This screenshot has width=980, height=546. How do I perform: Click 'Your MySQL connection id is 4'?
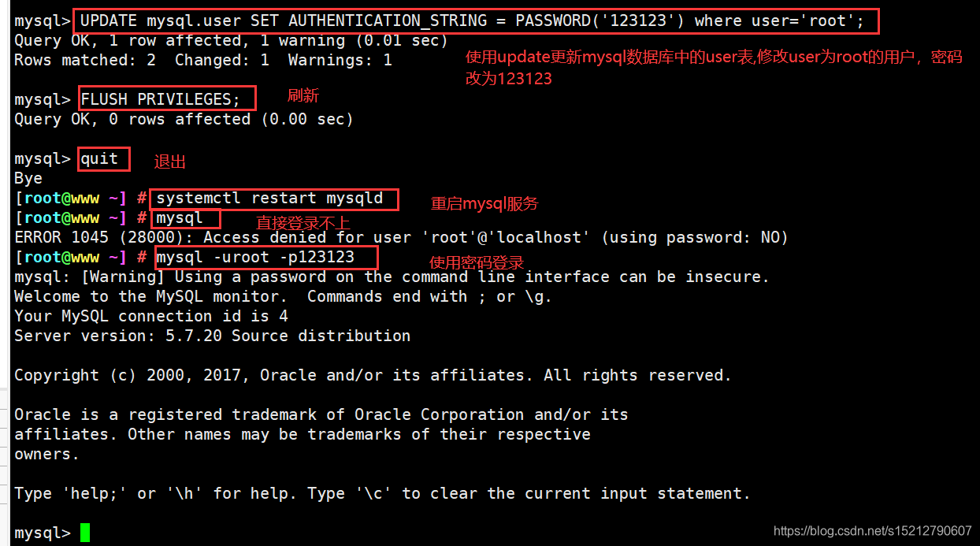(x=151, y=317)
